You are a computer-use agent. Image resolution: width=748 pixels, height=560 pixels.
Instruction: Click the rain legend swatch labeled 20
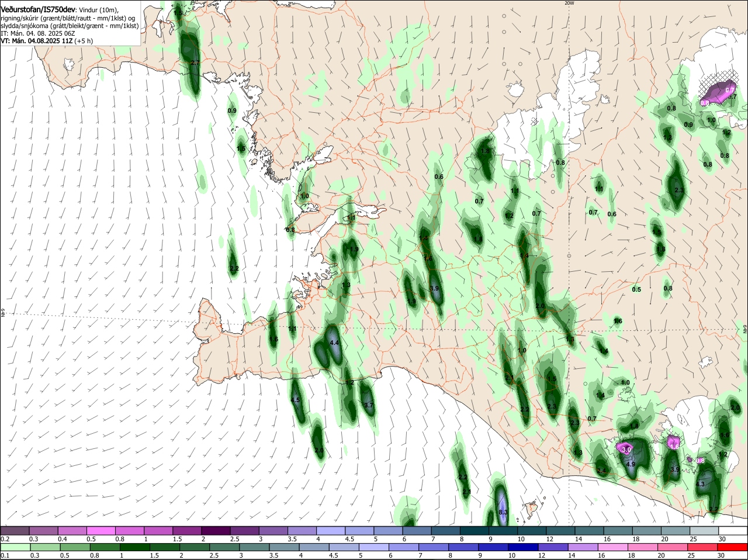point(673,547)
